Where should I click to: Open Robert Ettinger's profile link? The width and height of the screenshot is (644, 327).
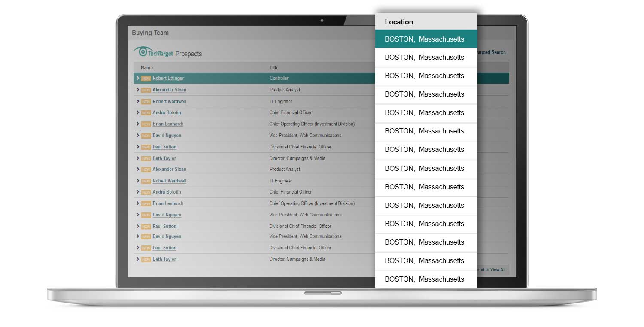pyautogui.click(x=168, y=78)
